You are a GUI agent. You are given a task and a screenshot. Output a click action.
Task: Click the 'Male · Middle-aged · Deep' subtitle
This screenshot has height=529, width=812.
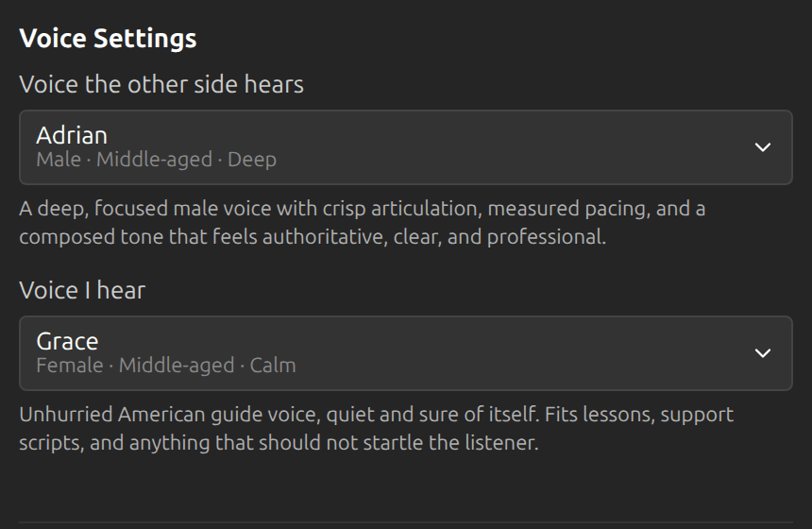click(x=157, y=160)
